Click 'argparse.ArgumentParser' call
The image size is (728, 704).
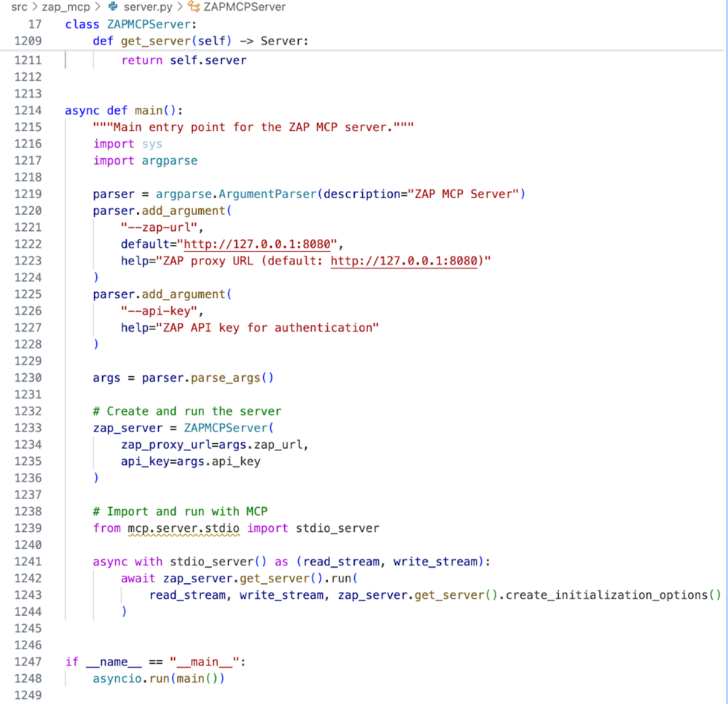point(236,194)
